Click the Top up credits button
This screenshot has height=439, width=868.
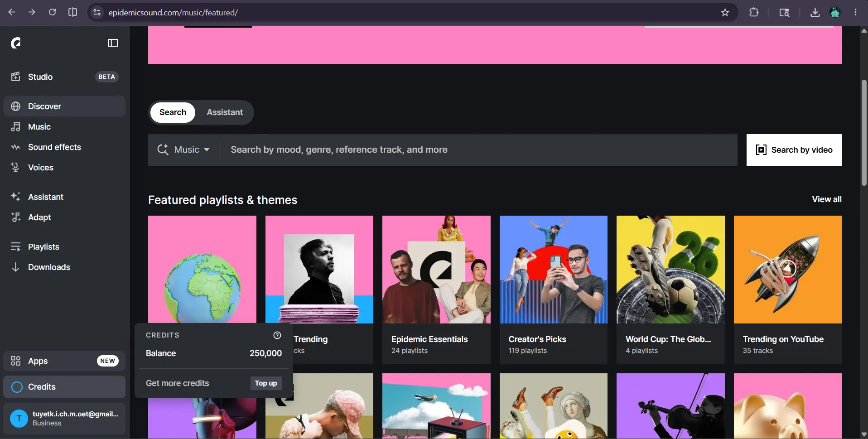tap(266, 383)
